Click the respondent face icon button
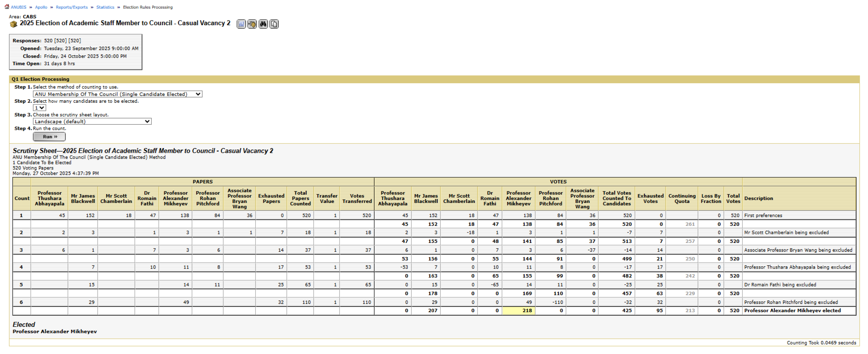The height and width of the screenshot is (354, 868). pos(252,24)
